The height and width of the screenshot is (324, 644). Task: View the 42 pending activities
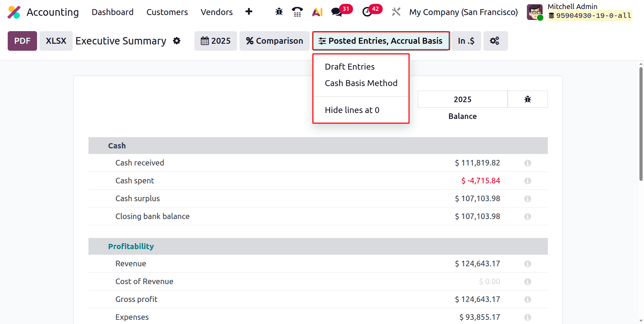pos(367,12)
